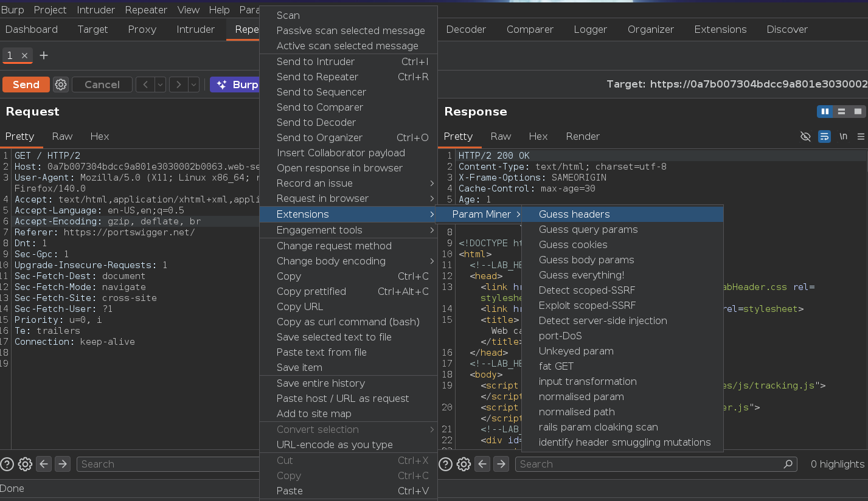The height and width of the screenshot is (501, 868).
Task: Switch to the Dashboard tab
Action: coord(32,29)
